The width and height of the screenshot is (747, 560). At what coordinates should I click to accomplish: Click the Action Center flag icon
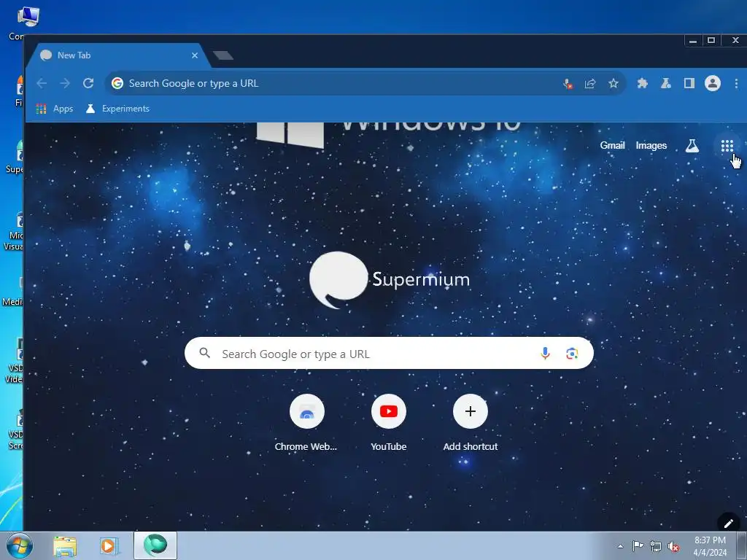click(x=638, y=546)
